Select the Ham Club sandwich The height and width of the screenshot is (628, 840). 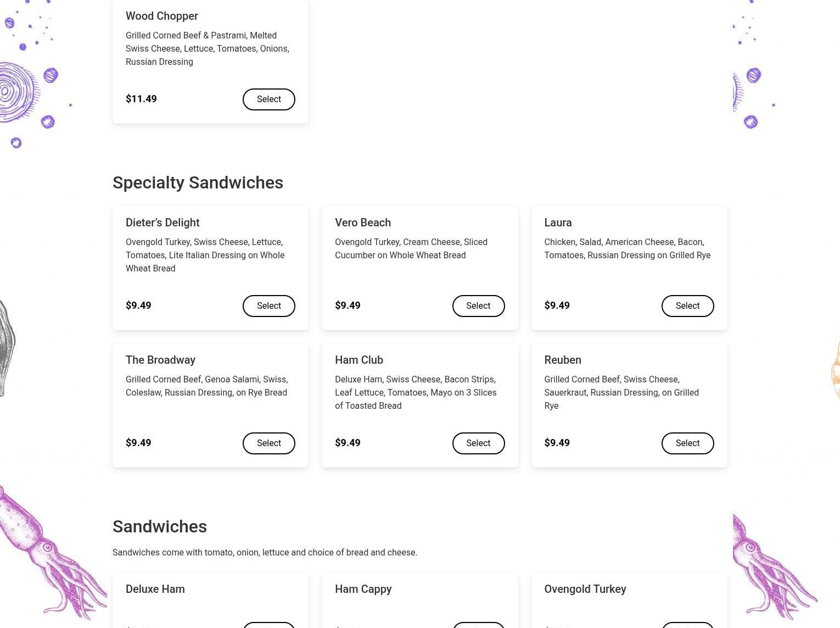pyautogui.click(x=478, y=443)
